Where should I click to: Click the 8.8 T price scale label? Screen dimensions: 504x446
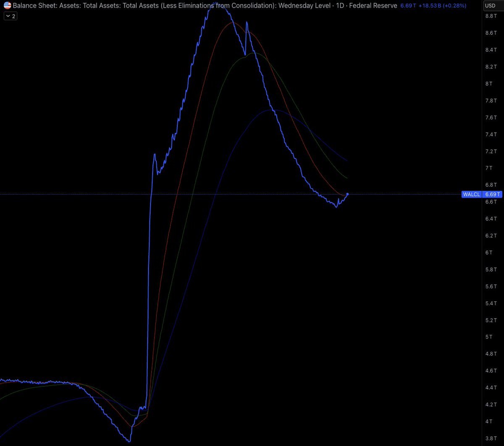(491, 16)
